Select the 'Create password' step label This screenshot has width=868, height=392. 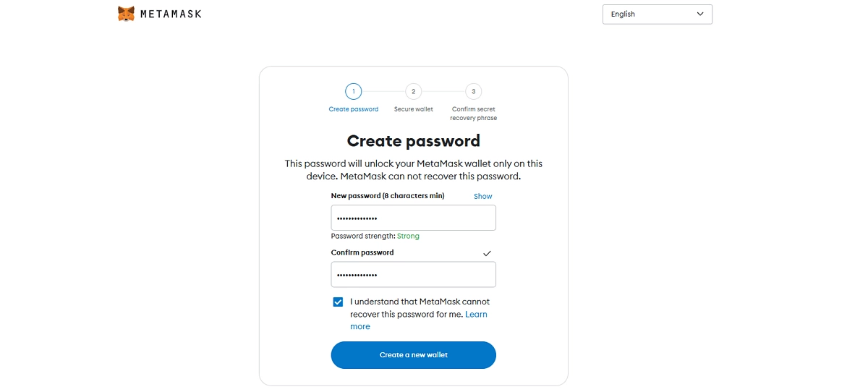pyautogui.click(x=353, y=109)
